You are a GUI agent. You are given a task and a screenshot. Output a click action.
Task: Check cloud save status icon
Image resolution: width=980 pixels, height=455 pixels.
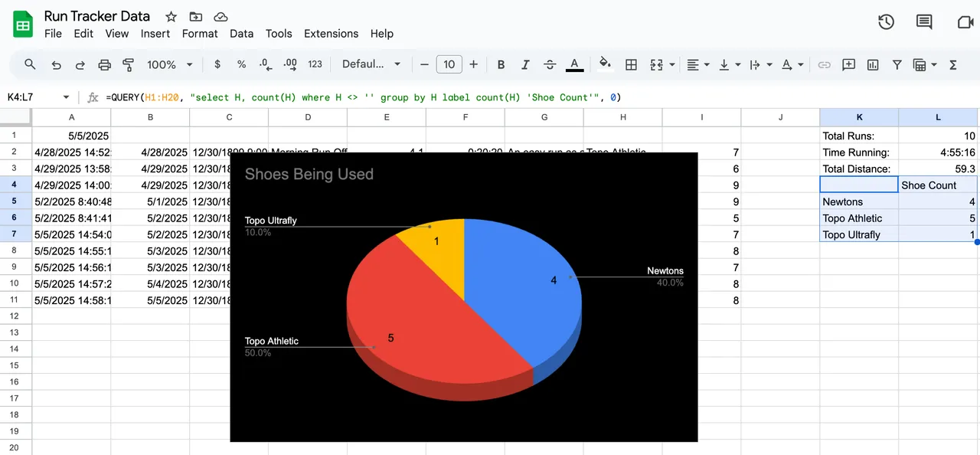pyautogui.click(x=220, y=17)
